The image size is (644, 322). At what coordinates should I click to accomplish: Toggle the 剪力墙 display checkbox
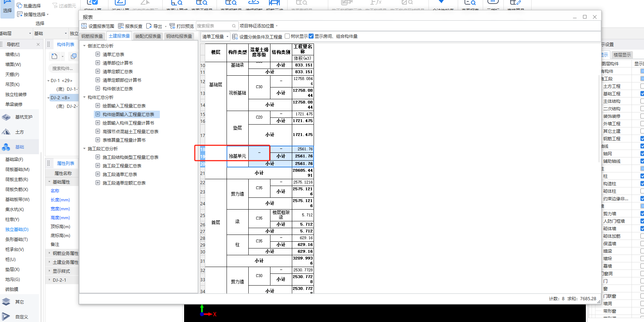click(x=642, y=213)
